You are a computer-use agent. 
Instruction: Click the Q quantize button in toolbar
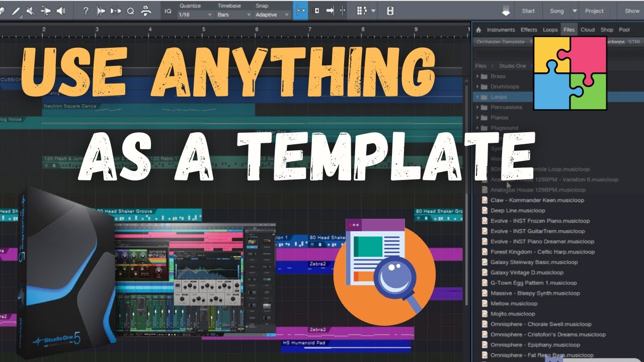pyautogui.click(x=130, y=11)
